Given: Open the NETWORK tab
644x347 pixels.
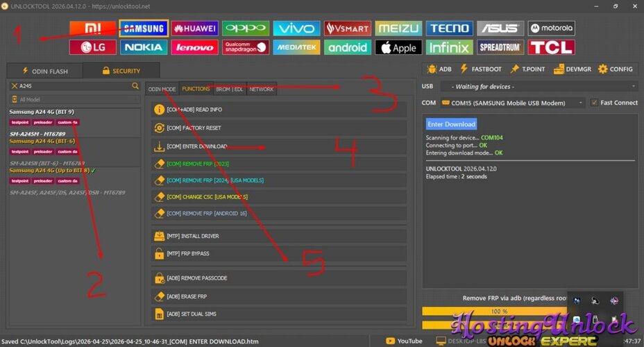Looking at the screenshot, I should click(261, 89).
